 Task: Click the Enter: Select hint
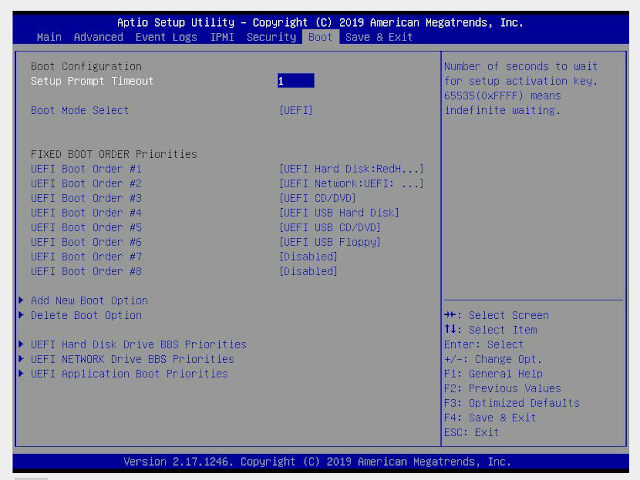[484, 344]
